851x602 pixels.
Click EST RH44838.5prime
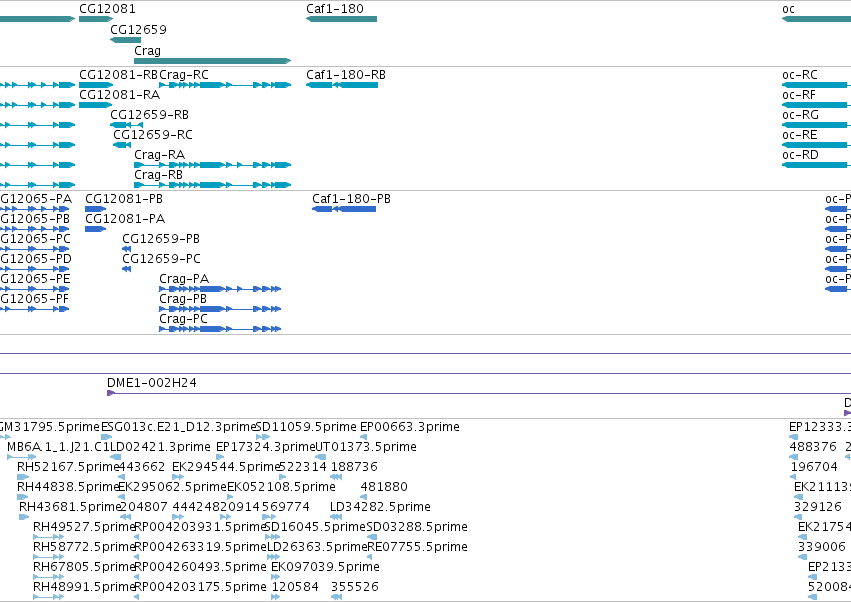(23, 497)
